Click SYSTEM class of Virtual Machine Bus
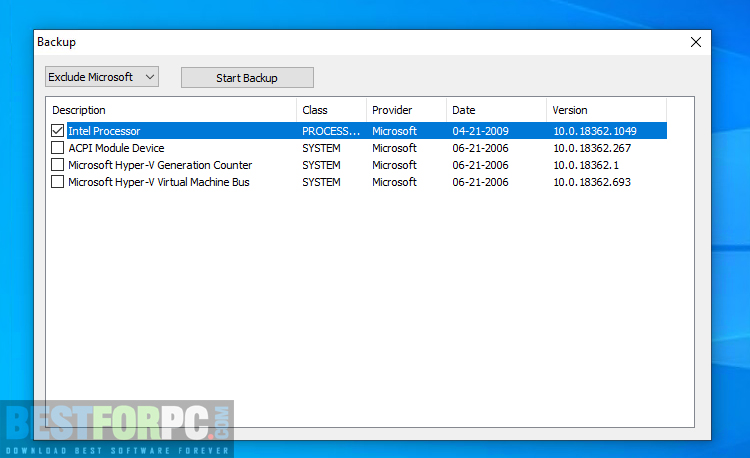Screen dimensions: 750x458 point(321,183)
